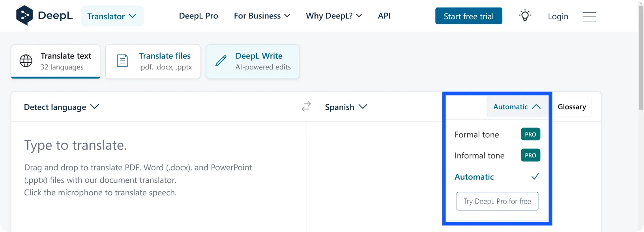Choose the Informal tone option

[497, 155]
